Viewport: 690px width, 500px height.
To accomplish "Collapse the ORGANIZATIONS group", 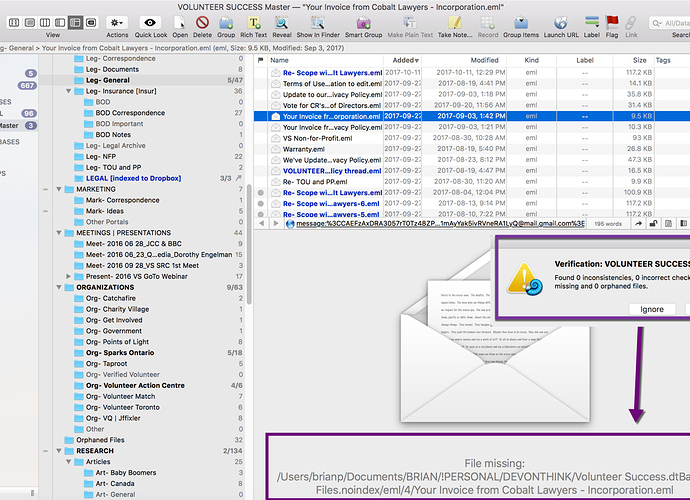I will (x=59, y=287).
